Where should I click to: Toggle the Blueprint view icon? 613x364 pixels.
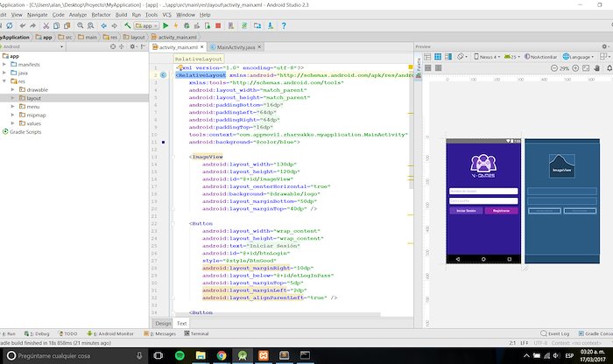coord(438,57)
